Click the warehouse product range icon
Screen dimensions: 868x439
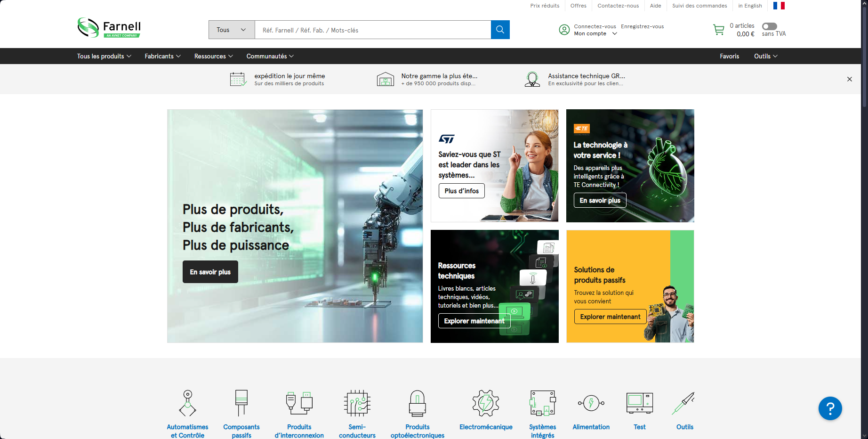point(385,79)
